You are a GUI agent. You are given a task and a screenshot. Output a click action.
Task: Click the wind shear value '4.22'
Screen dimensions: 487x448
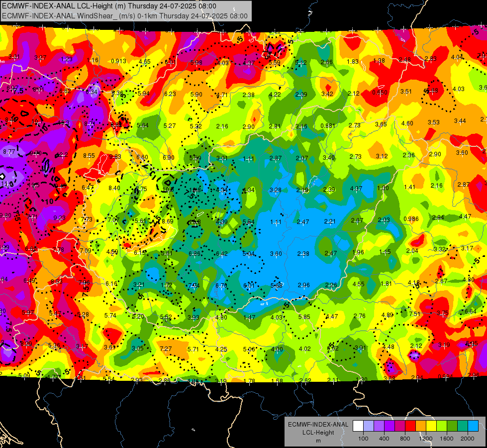275,95
